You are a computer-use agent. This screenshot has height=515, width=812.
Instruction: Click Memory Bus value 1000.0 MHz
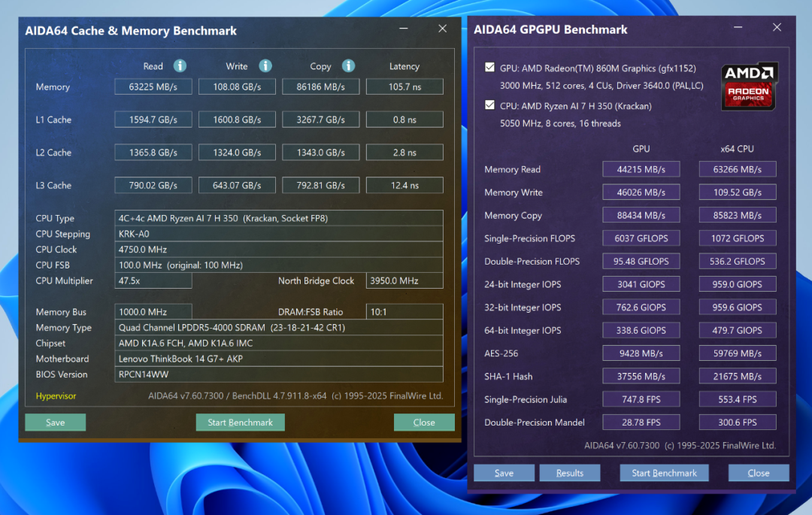tap(153, 311)
